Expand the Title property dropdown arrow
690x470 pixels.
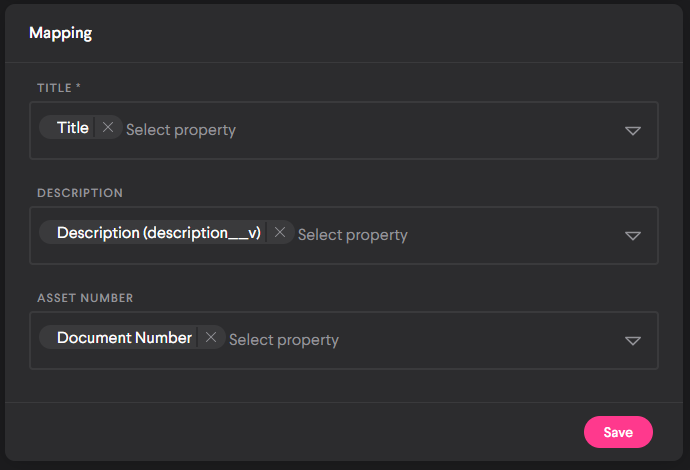[632, 131]
